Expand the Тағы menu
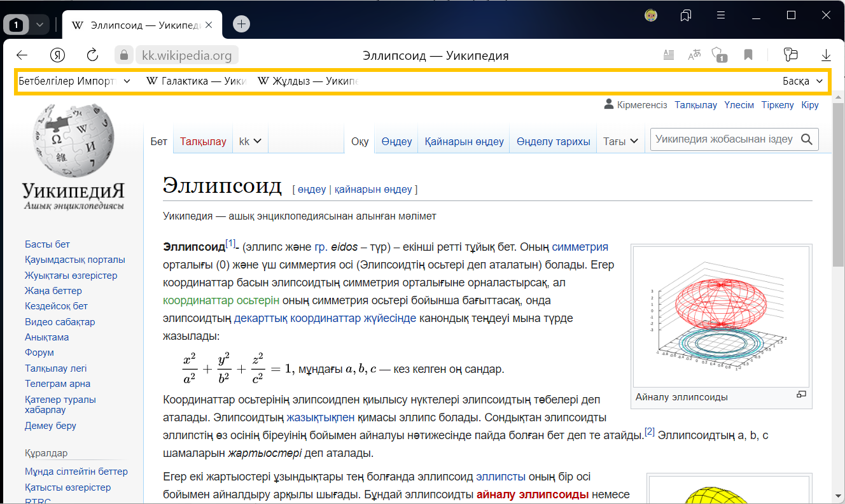 tap(620, 141)
